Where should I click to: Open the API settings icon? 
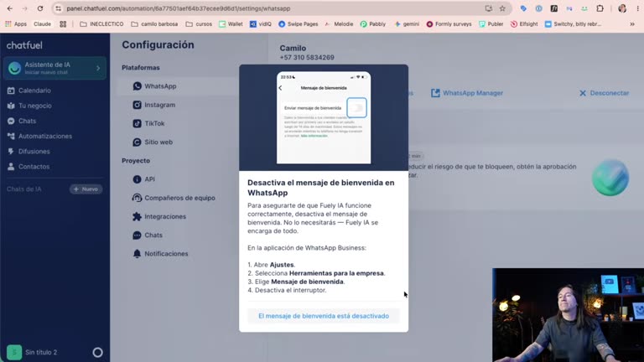138,179
